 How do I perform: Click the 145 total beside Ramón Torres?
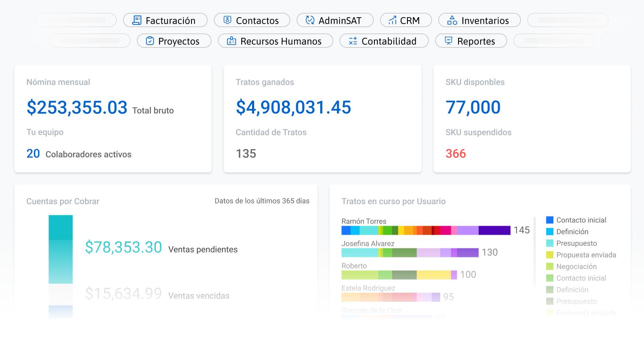click(x=522, y=230)
